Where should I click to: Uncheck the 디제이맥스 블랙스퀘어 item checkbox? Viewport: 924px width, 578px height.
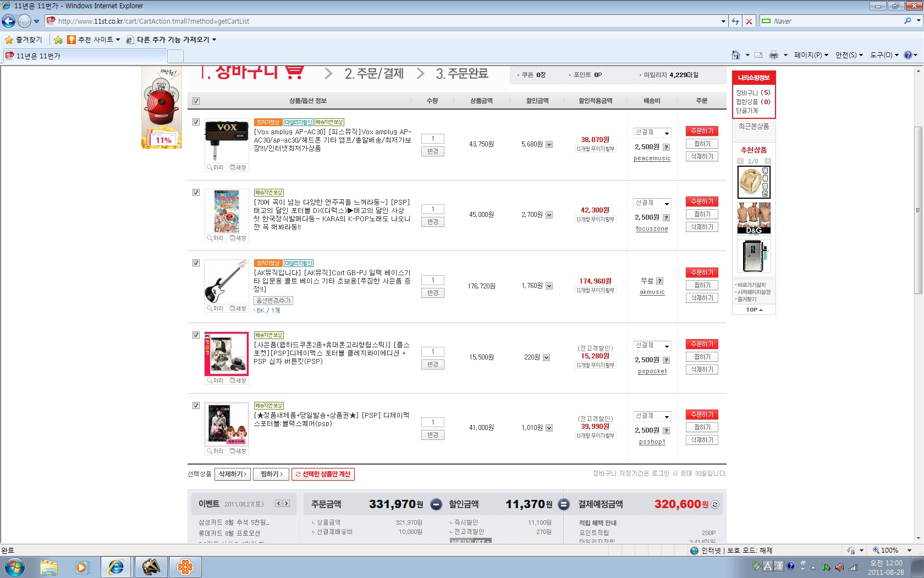coord(196,405)
